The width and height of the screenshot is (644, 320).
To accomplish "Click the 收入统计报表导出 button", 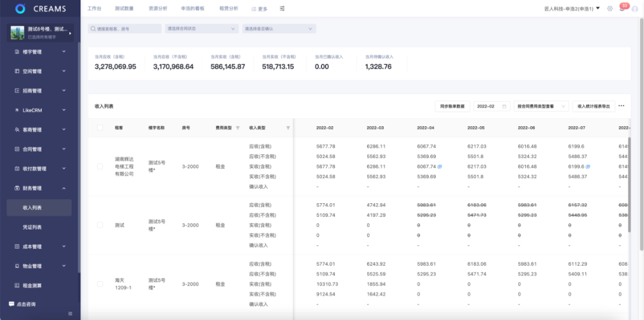I will (594, 106).
